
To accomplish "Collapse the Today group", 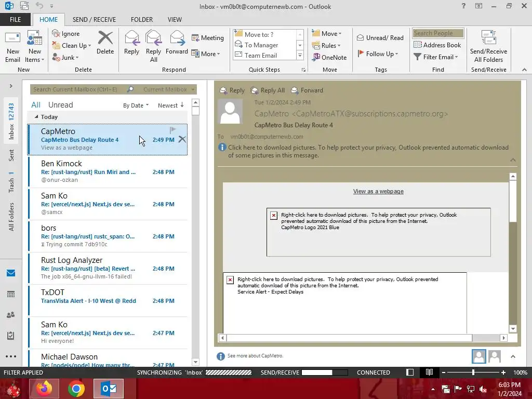I will coord(36,117).
